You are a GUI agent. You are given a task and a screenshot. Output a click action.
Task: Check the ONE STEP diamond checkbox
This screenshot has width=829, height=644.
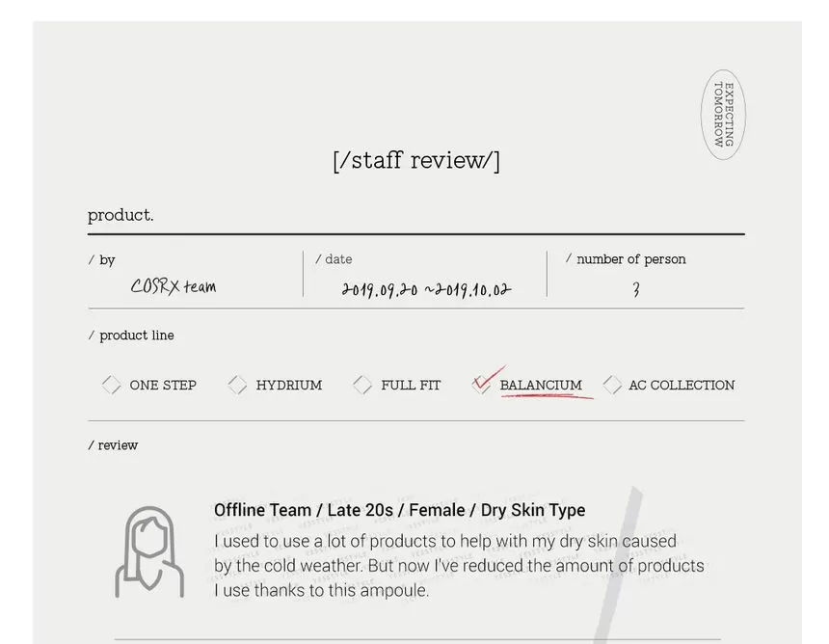coord(112,385)
